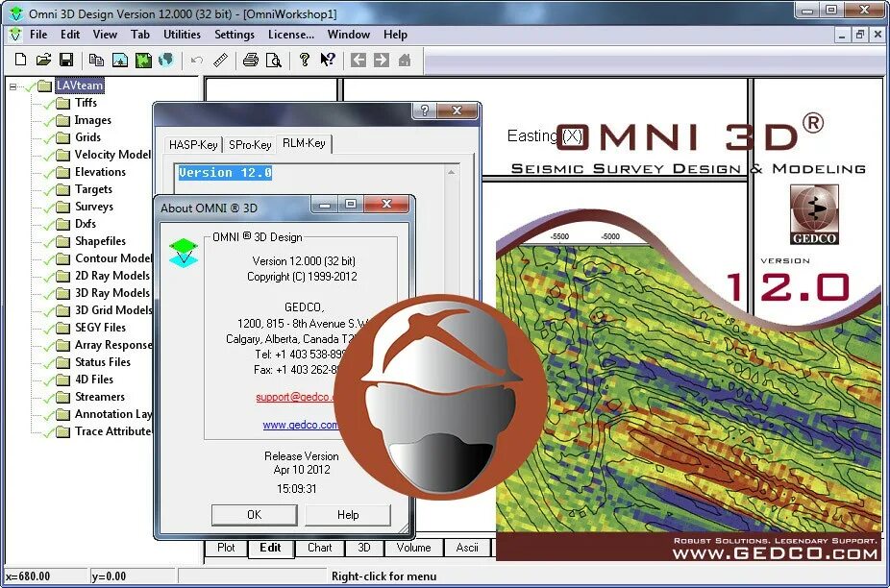
Task: Select the ruler measure tool icon
Action: tap(220, 61)
